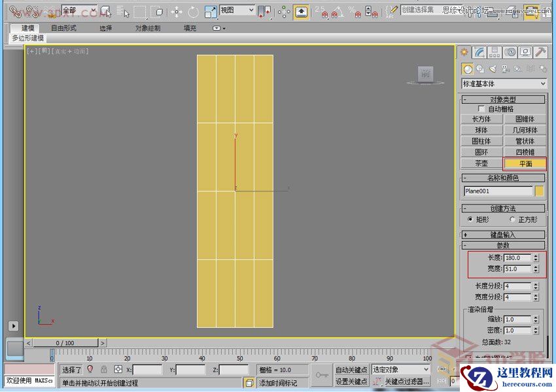Click the 长方体 (Box) creation button
Image resolution: width=556 pixels, height=392 pixels.
coord(481,119)
